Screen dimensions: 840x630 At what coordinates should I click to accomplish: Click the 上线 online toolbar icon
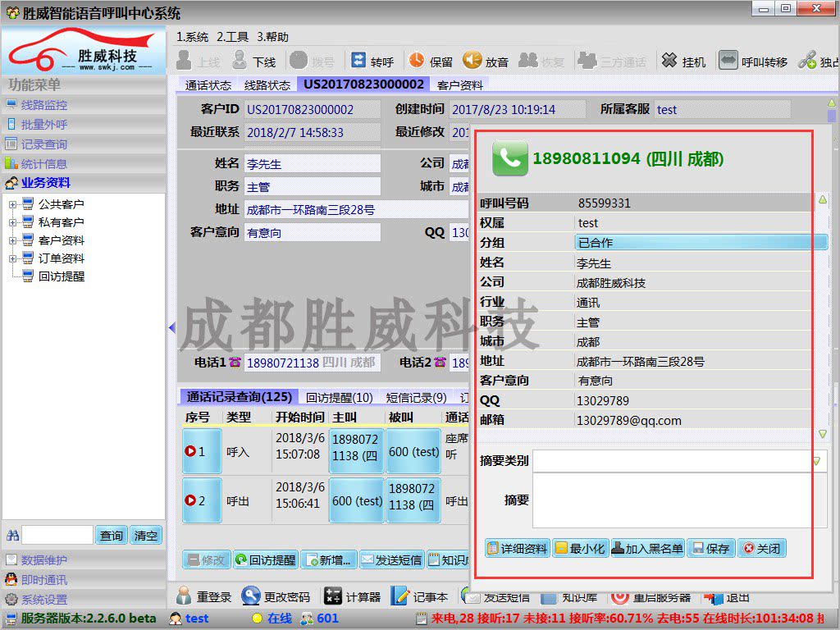coord(184,60)
